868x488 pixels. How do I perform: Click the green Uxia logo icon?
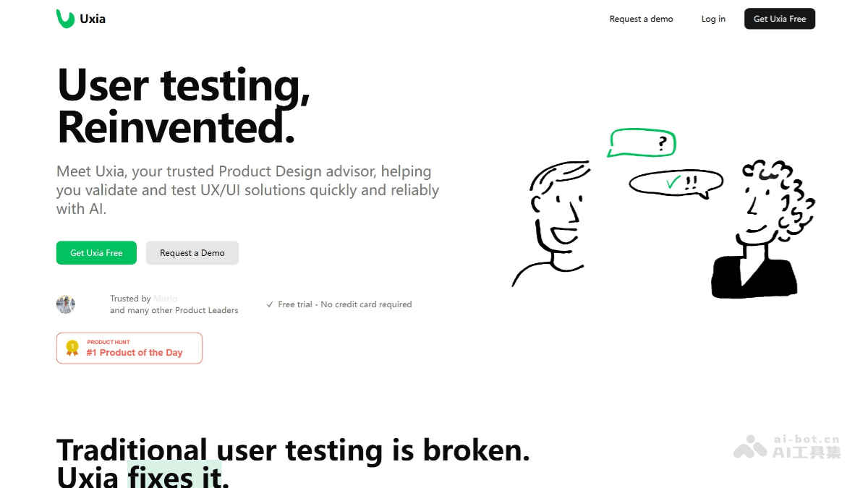coord(65,19)
